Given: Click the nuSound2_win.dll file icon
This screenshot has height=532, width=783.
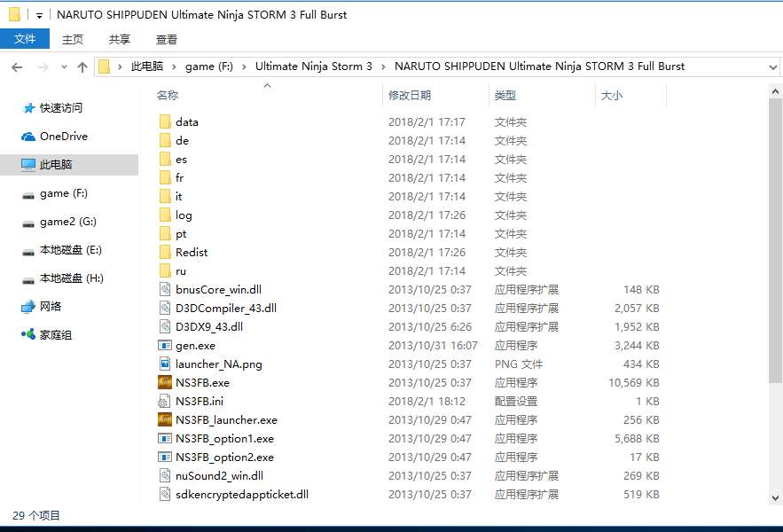Looking at the screenshot, I should [165, 475].
